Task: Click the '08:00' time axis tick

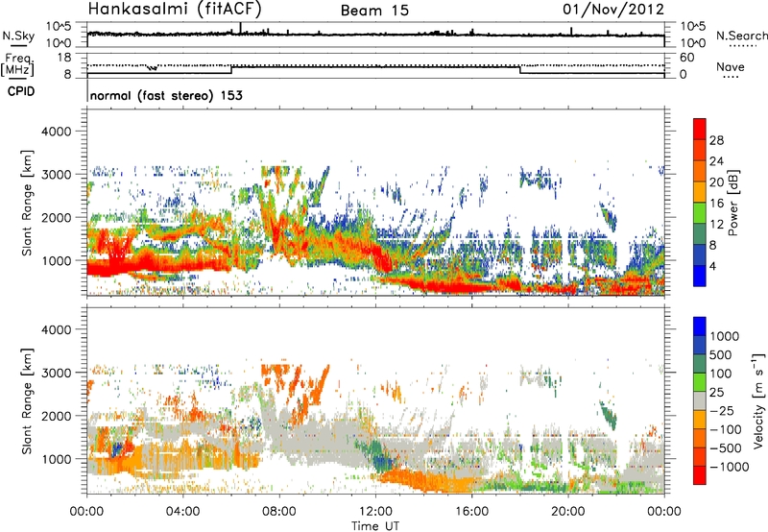Action: 279,512
